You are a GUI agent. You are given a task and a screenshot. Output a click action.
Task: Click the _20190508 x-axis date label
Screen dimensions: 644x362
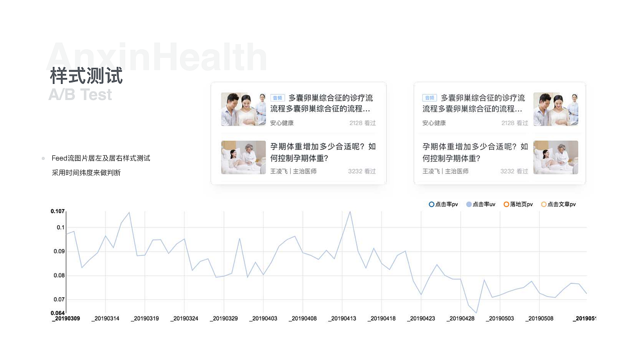(x=540, y=318)
